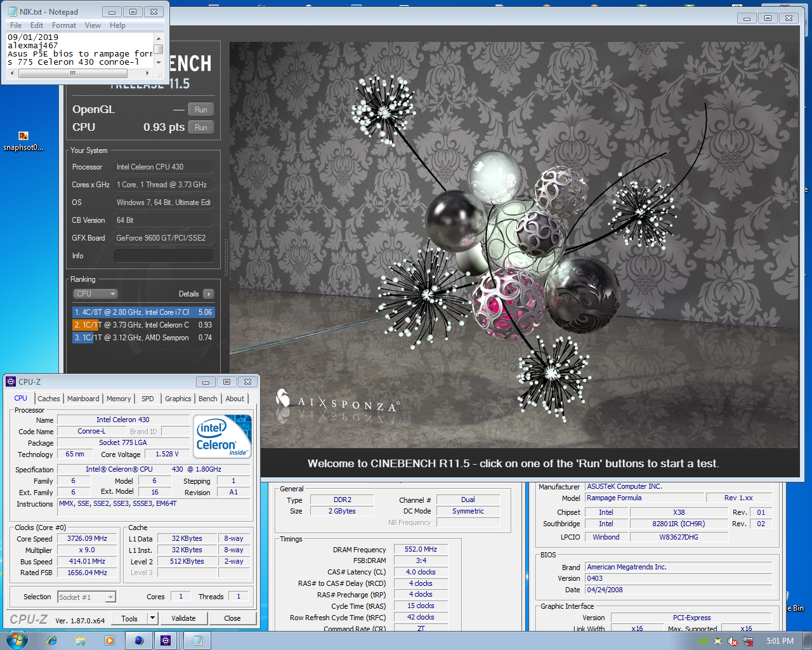The width and height of the screenshot is (812, 650).
Task: Open the Bench tab in CPU-Z
Action: [x=207, y=399]
